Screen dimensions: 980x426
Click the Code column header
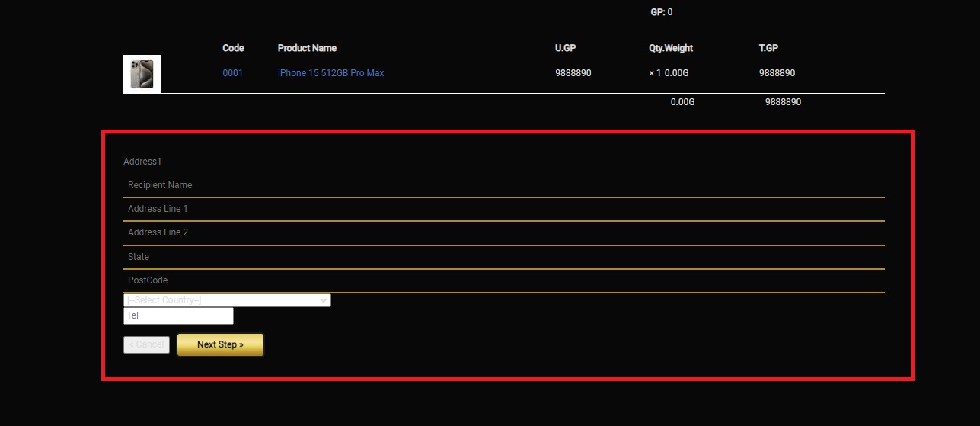click(x=233, y=48)
